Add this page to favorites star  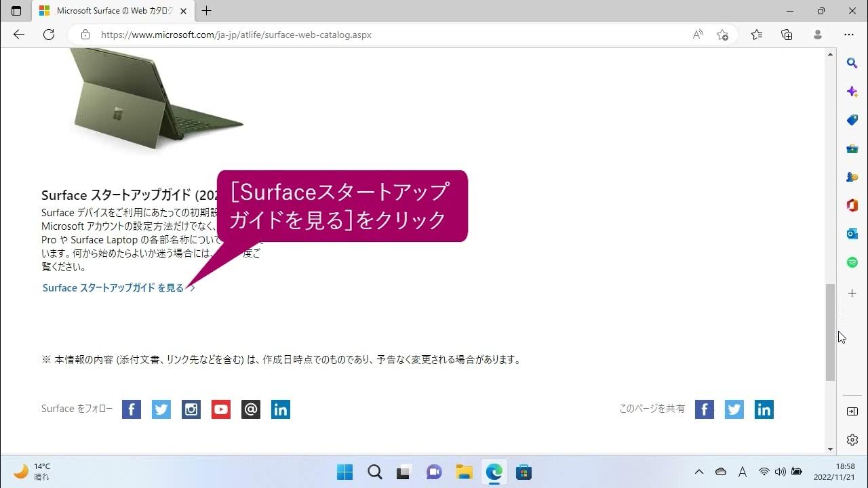[723, 35]
